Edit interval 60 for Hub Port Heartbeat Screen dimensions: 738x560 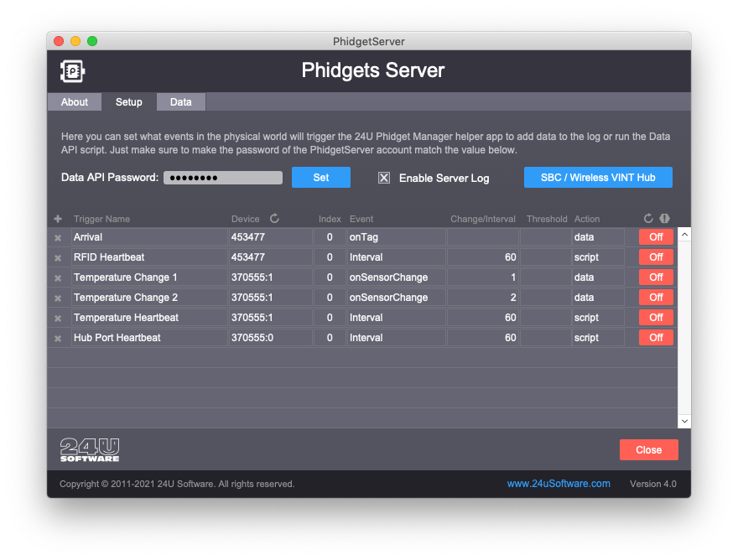(x=482, y=338)
